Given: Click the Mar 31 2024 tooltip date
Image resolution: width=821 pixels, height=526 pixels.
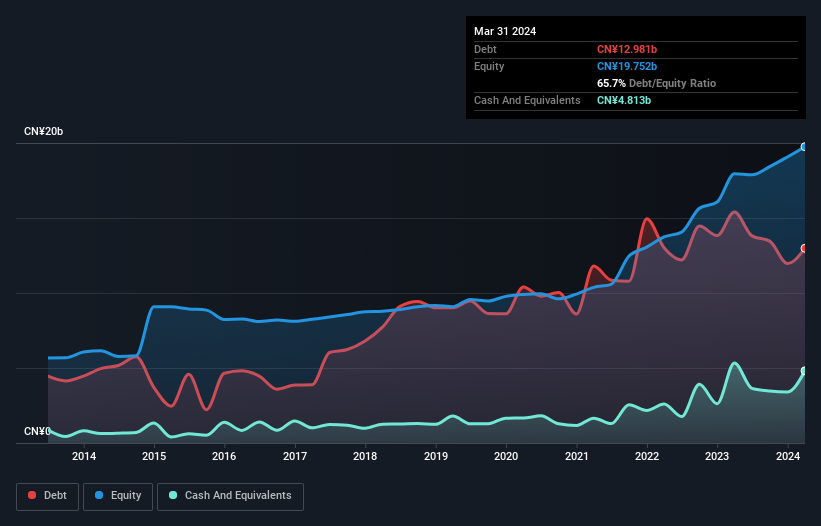Looking at the screenshot, I should (505, 31).
